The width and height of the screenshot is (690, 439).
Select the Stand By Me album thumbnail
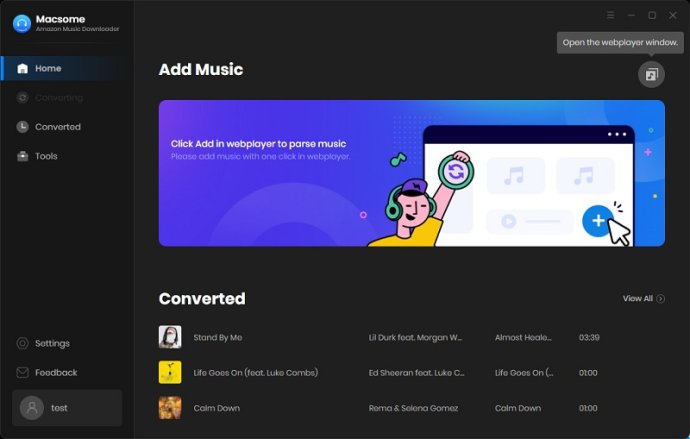(x=170, y=337)
